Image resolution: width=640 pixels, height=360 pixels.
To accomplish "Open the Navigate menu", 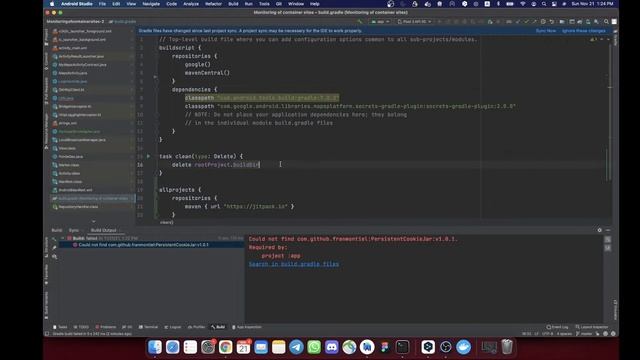I will (x=151, y=4).
